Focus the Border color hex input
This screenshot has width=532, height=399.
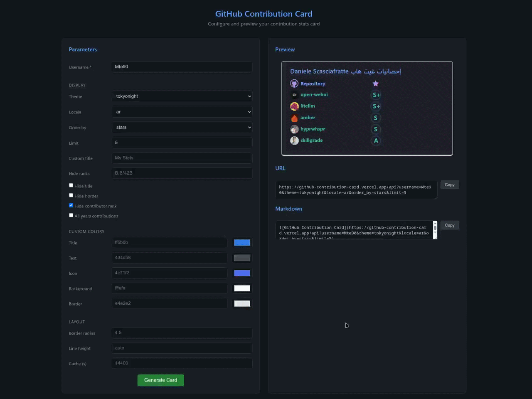(169, 303)
